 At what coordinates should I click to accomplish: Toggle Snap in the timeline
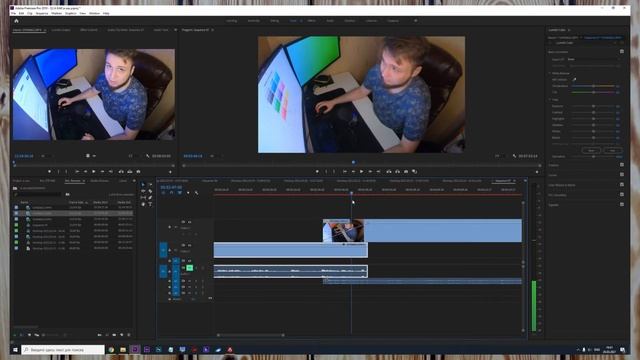171,193
